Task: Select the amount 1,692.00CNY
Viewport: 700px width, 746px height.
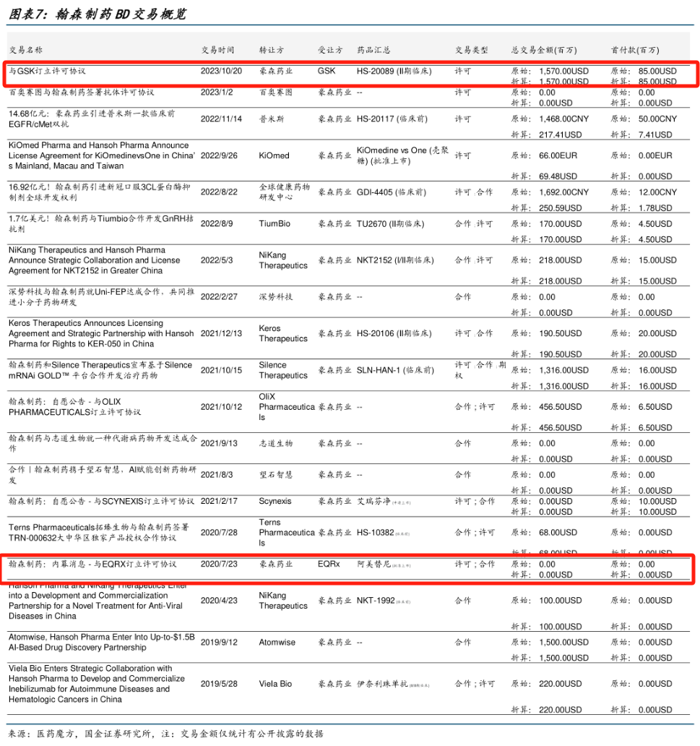Action: click(x=563, y=192)
